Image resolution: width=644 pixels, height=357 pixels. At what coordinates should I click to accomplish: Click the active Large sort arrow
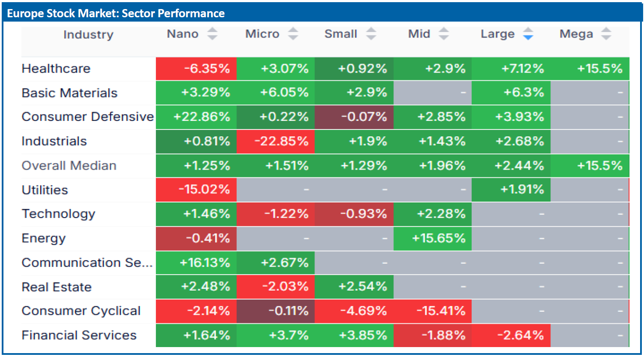point(528,34)
